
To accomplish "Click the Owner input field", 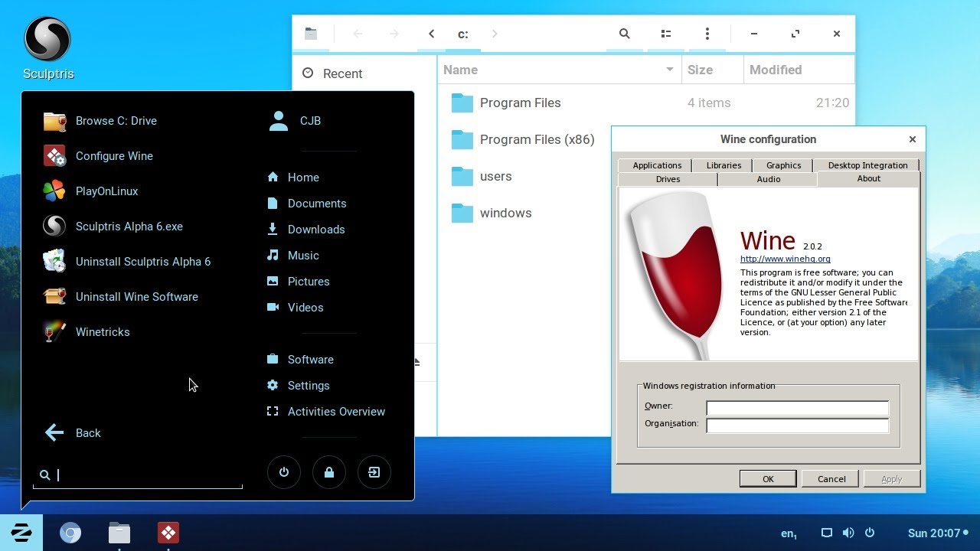I will (x=796, y=408).
